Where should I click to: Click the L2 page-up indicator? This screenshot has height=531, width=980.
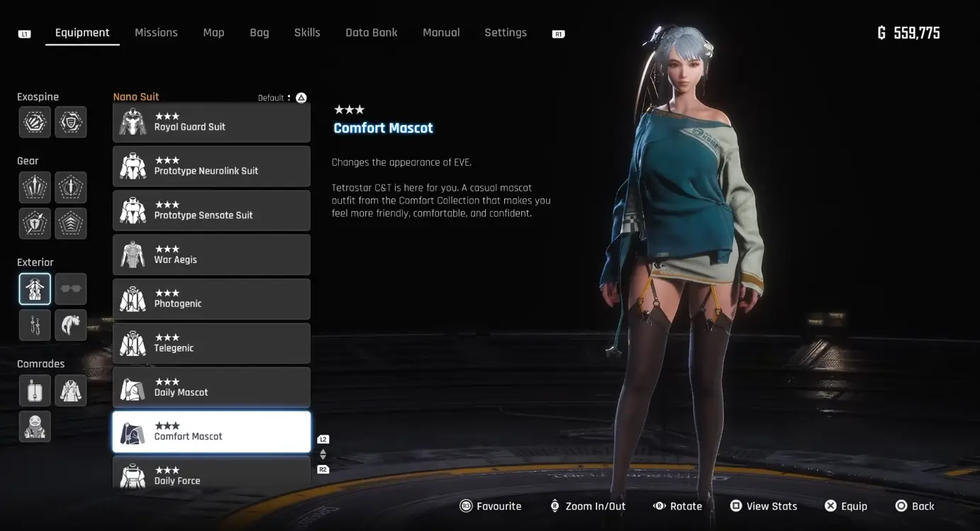(323, 440)
